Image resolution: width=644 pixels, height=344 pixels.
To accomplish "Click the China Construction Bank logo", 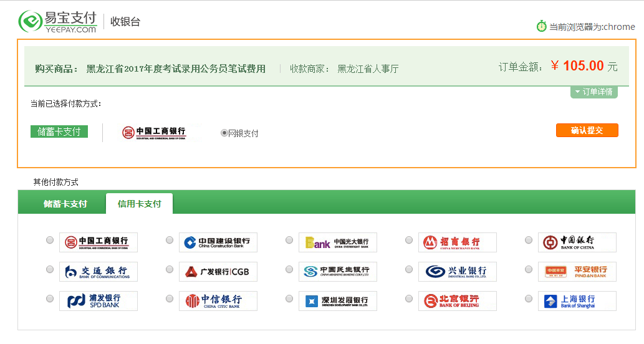I will [218, 242].
